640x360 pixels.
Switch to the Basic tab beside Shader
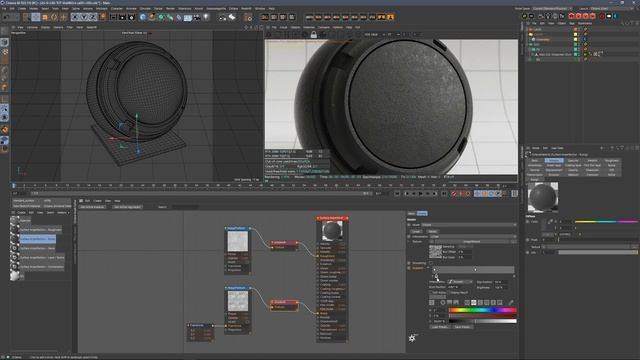pyautogui.click(x=411, y=213)
